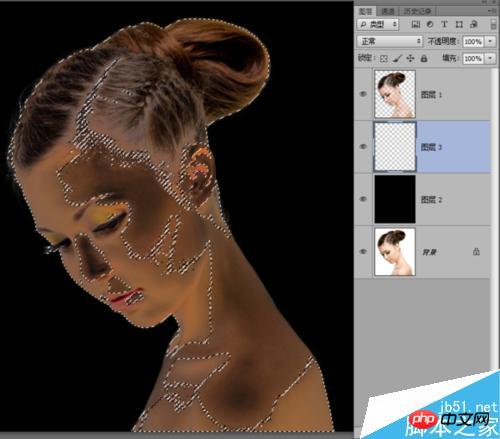Open the layers panel flyout menu

492,11
